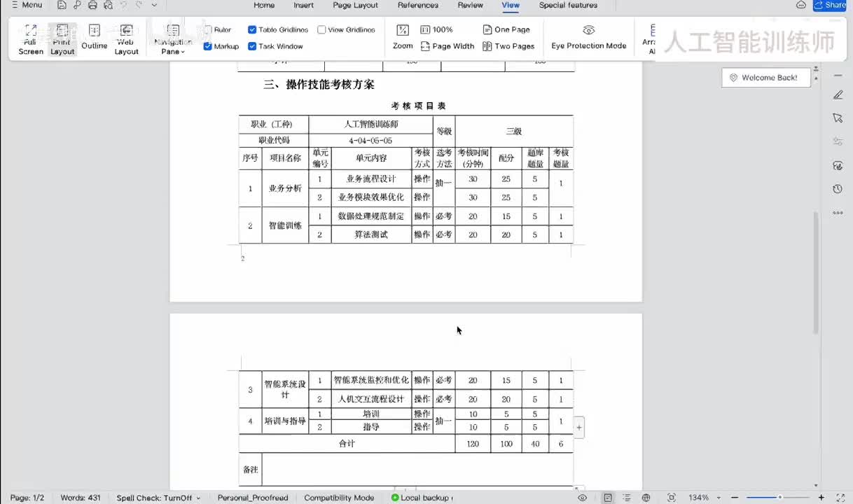This screenshot has width=853, height=504.
Task: Turn on Eye Protection Mode
Action: (589, 37)
